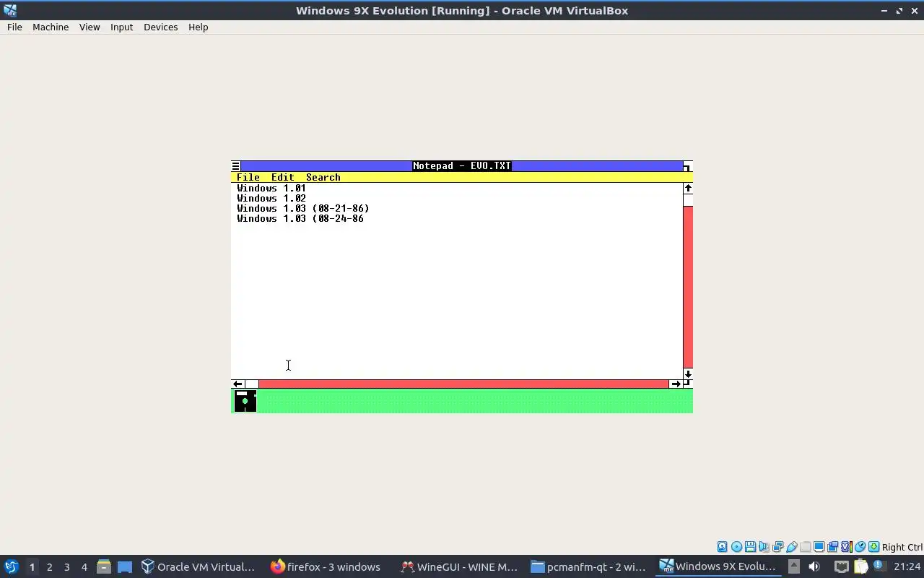Click the Windows 9X Evolution taskbar button
This screenshot has height=578, width=924.
(718, 566)
